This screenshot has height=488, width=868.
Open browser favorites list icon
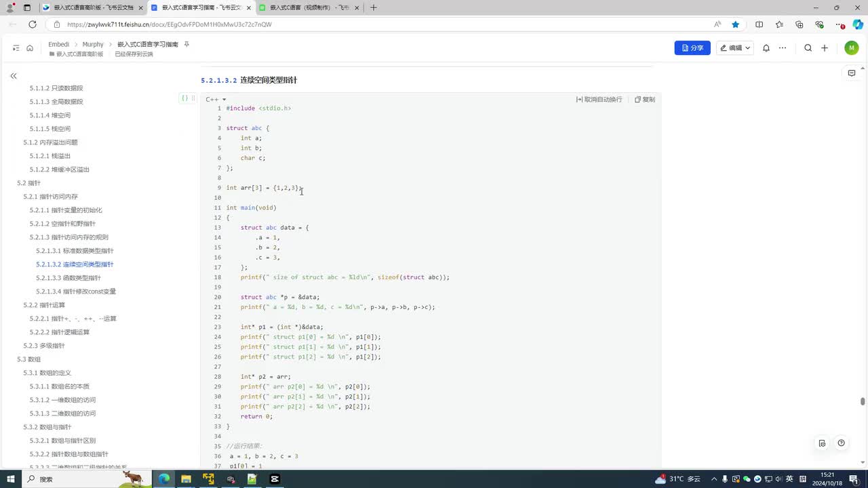click(780, 24)
